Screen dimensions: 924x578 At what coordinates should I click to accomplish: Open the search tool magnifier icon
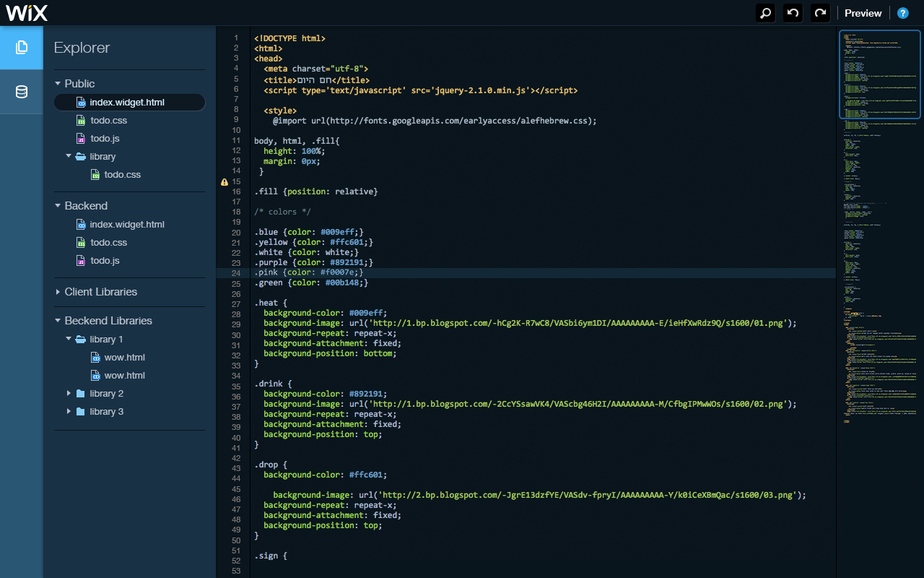coord(765,13)
